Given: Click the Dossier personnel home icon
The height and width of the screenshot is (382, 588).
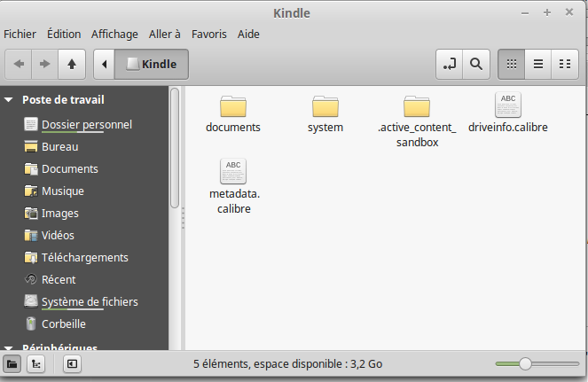Looking at the screenshot, I should 31,124.
